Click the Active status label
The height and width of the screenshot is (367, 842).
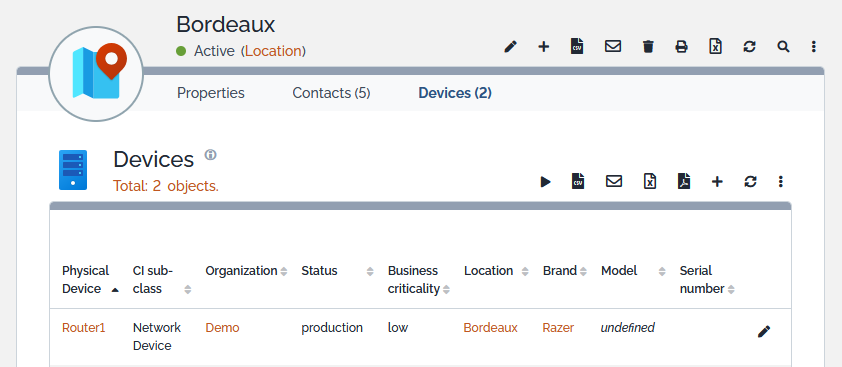coord(214,51)
